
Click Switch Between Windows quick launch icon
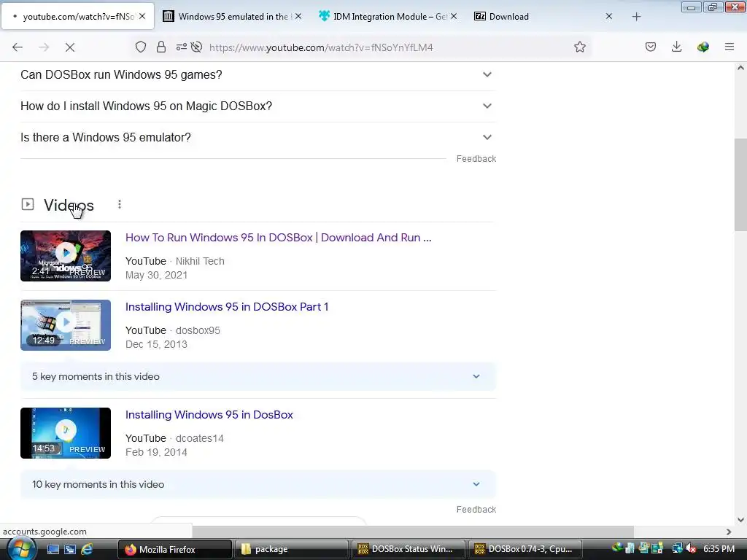click(70, 550)
